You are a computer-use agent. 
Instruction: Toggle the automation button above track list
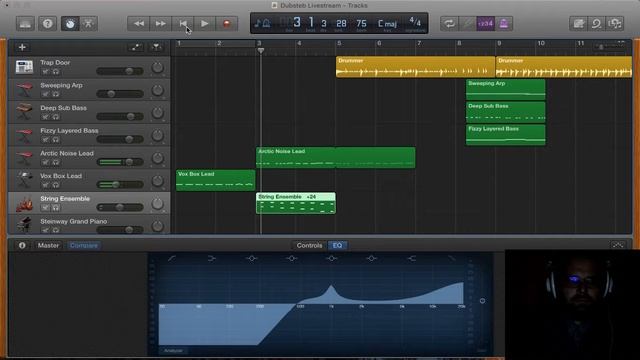point(135,47)
